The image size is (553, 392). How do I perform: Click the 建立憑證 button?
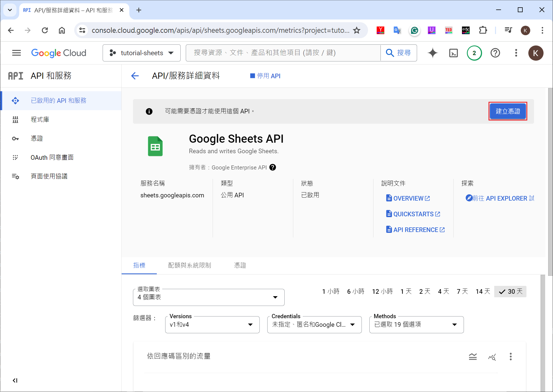pos(508,111)
